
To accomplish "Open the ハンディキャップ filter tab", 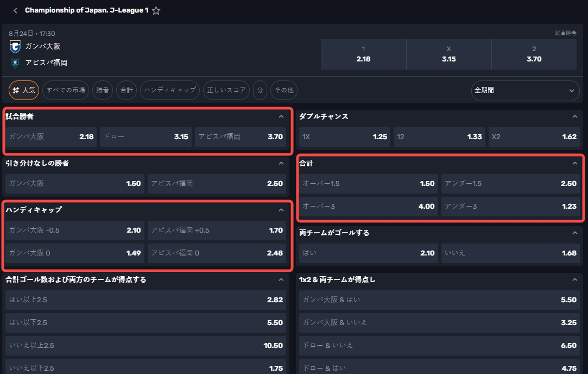I will click(170, 90).
